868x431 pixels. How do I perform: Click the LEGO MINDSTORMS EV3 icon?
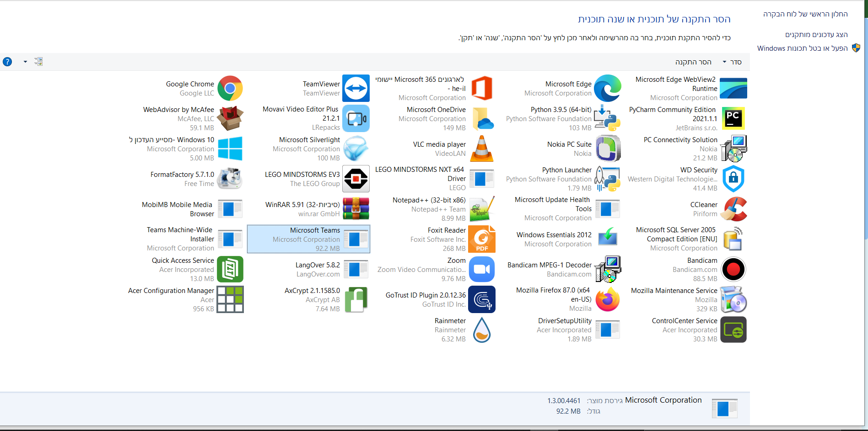point(356,179)
